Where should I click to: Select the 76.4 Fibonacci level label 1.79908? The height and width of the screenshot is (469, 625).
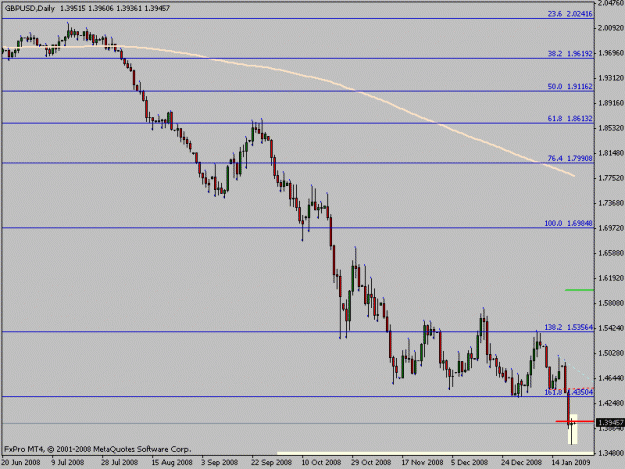pos(570,159)
